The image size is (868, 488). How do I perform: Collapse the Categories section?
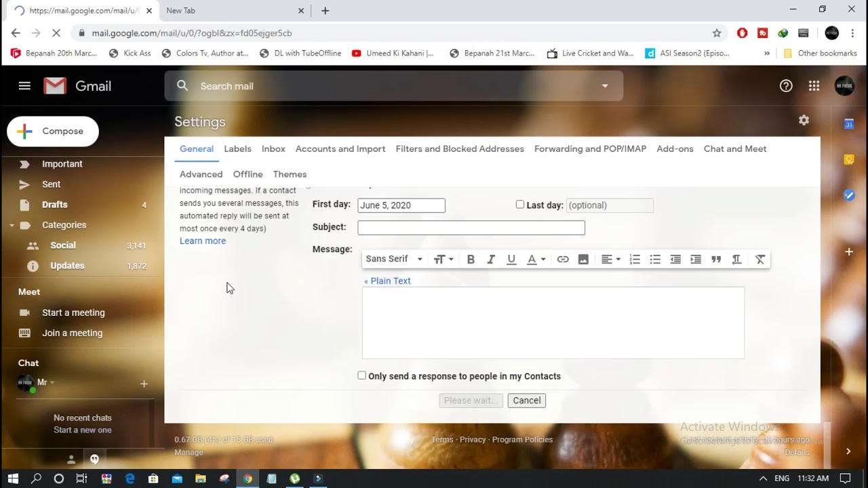coord(12,225)
